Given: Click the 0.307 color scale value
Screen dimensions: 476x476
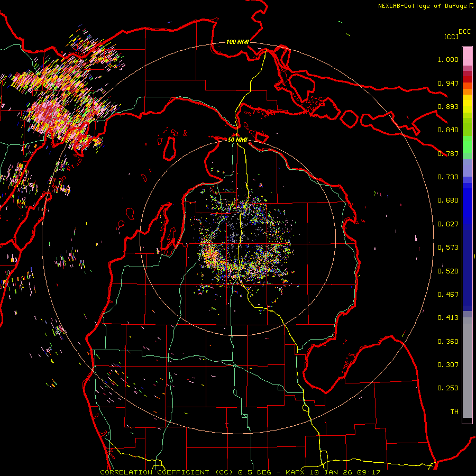Looking at the screenshot, I should coord(448,365).
